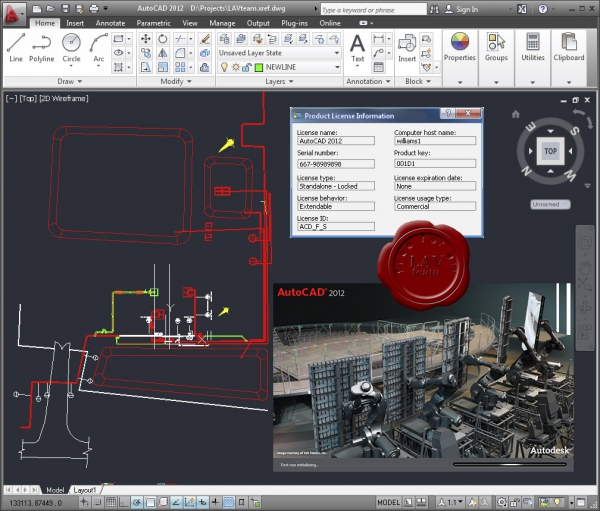Open the Utilities calculator panel
Screen dimensions: 600x511
click(533, 47)
